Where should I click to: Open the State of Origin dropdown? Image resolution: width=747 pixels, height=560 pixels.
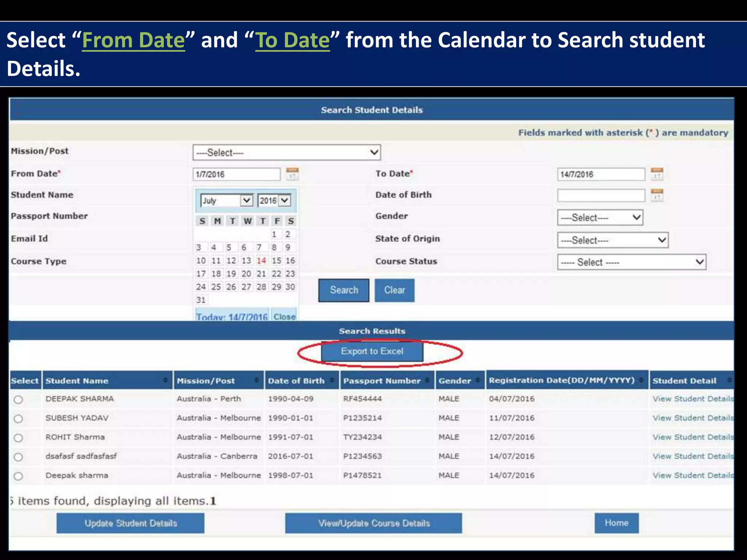613,240
